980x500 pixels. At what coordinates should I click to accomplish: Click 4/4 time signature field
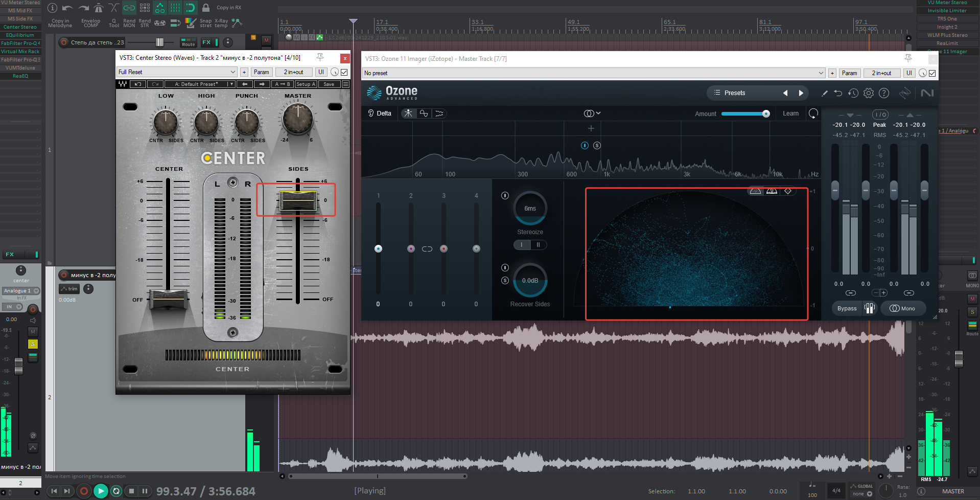[x=836, y=491]
